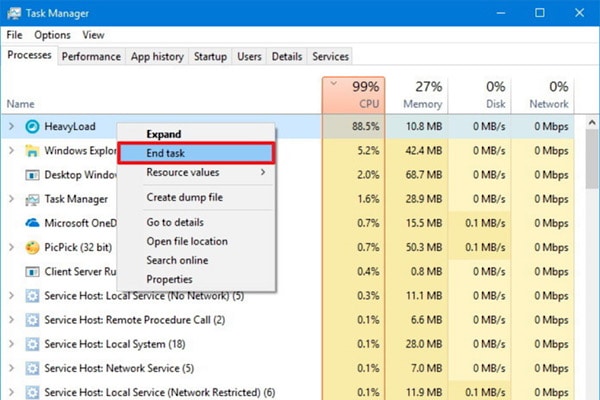This screenshot has height=400, width=600.
Task: Click gear icon for Service Host: Local System
Action: (32, 344)
